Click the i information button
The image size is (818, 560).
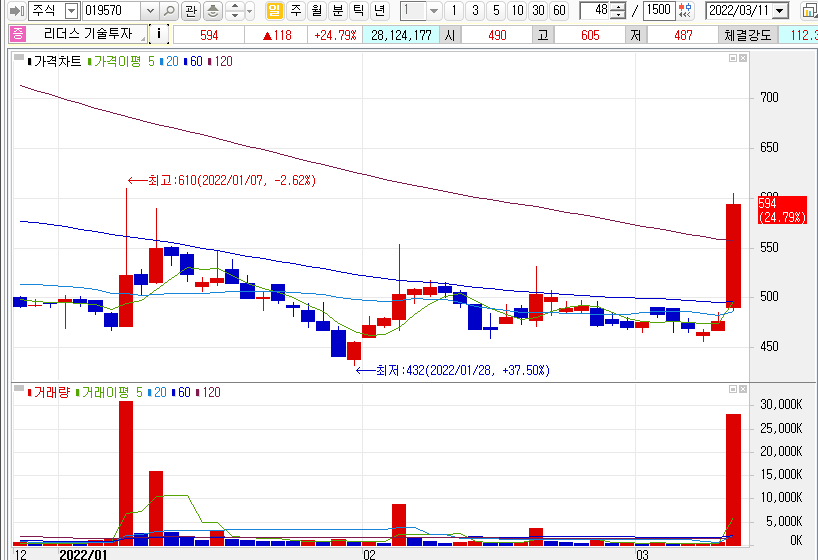159,34
